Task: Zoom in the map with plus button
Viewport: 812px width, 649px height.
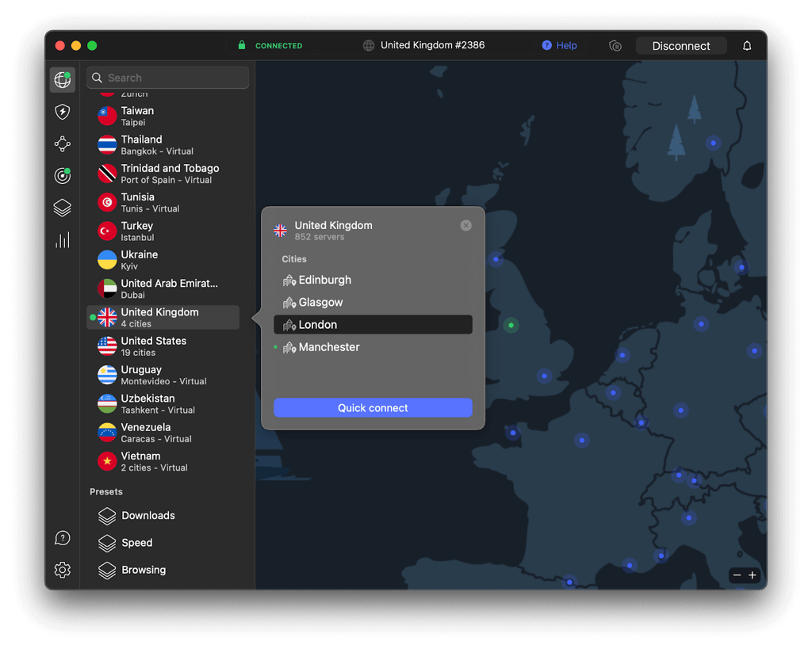Action: 753,575
